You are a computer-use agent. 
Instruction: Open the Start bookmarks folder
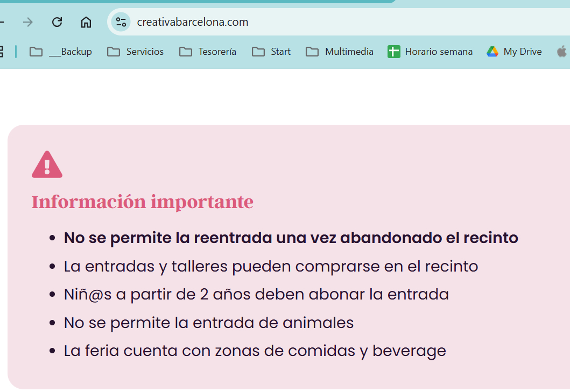coord(271,52)
